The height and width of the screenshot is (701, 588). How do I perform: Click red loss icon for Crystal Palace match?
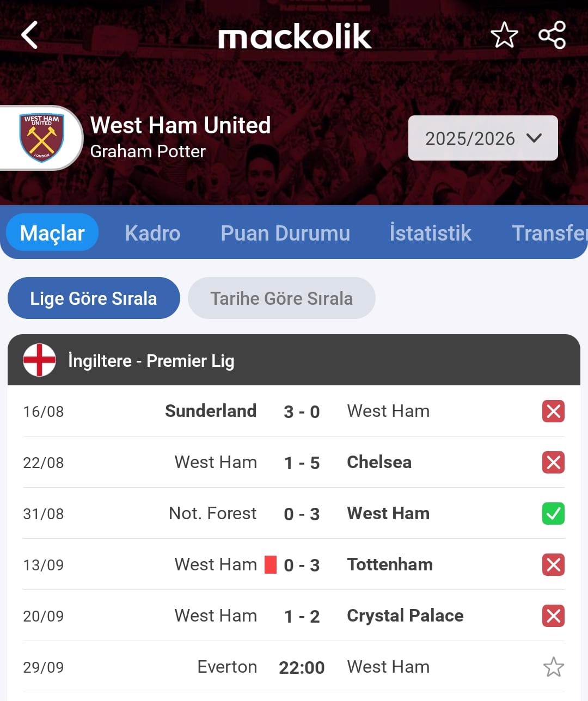point(553,616)
